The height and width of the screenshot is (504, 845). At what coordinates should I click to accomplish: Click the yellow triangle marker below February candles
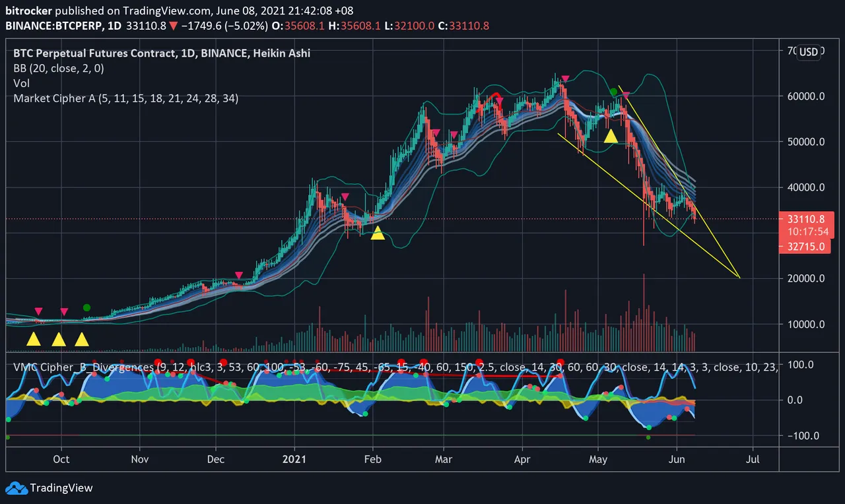(378, 233)
